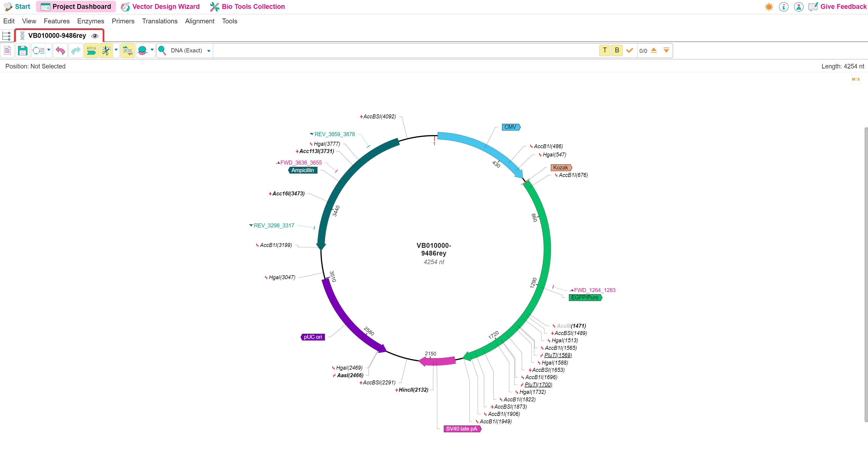Toggle the T strand search button
The width and height of the screenshot is (868, 469).
605,50
